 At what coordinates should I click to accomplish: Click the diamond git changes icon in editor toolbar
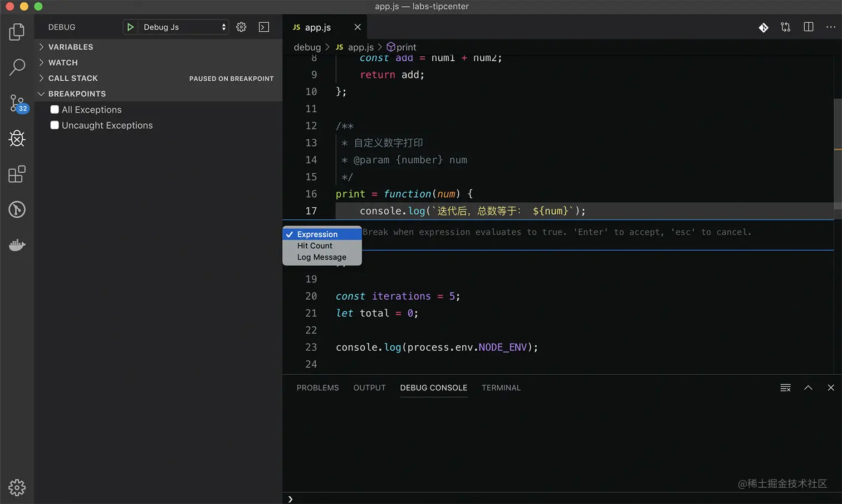pos(763,27)
